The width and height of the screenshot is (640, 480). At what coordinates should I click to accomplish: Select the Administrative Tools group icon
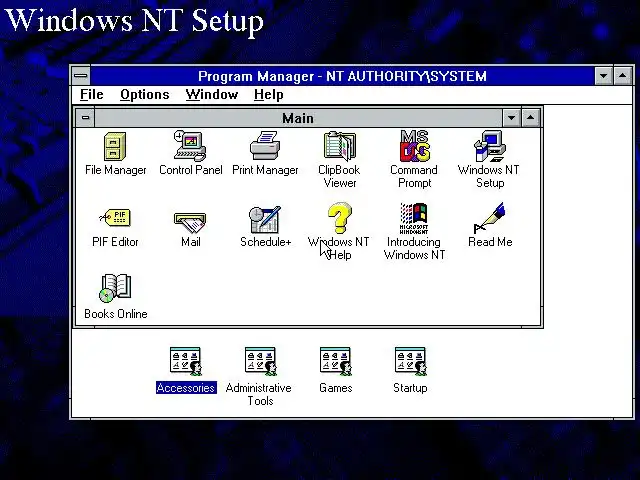(x=261, y=362)
